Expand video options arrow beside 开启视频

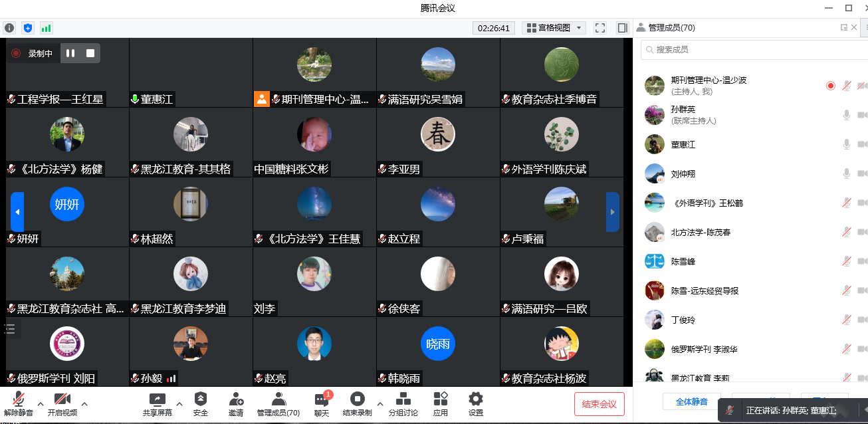84,403
